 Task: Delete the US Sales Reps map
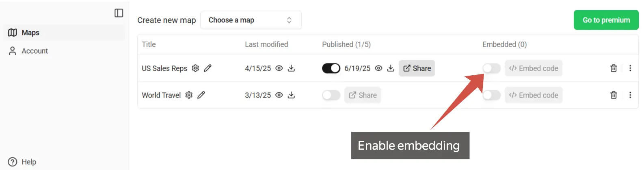[x=614, y=68]
